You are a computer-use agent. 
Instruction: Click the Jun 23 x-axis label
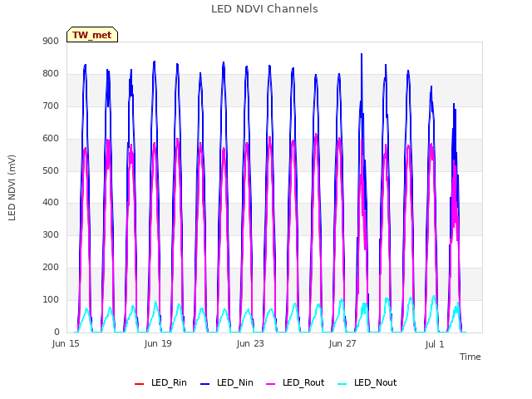pyautogui.click(x=250, y=343)
